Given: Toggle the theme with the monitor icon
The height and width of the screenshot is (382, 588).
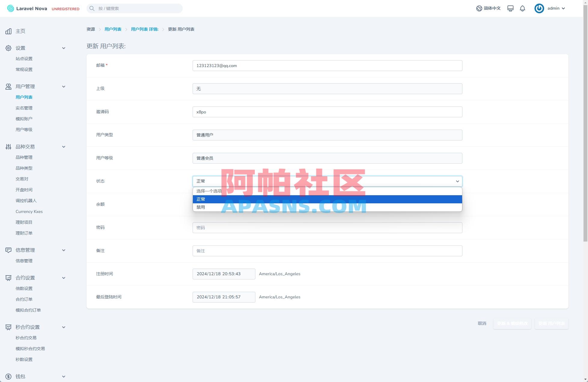Looking at the screenshot, I should click(x=510, y=8).
